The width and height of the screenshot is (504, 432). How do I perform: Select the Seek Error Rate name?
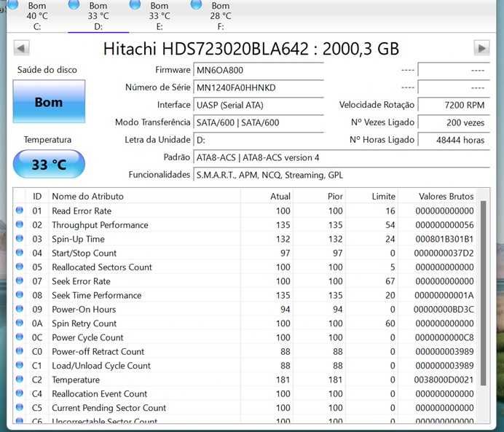(81, 281)
